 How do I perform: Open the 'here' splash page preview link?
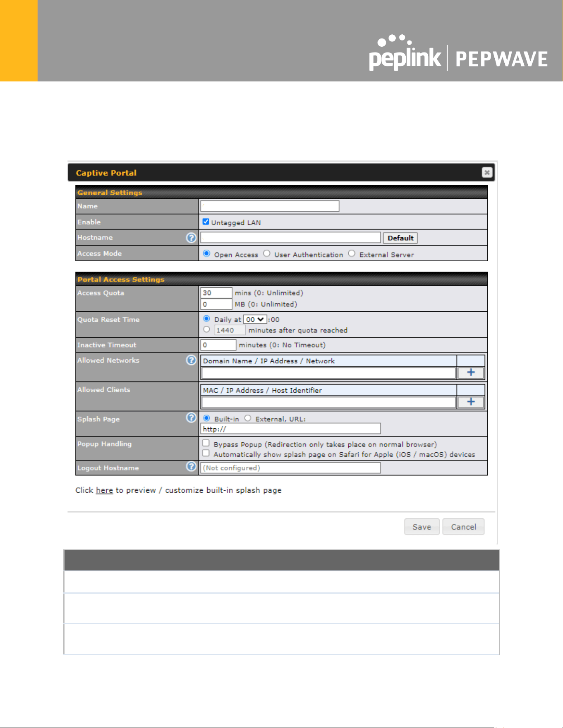pyautogui.click(x=104, y=490)
